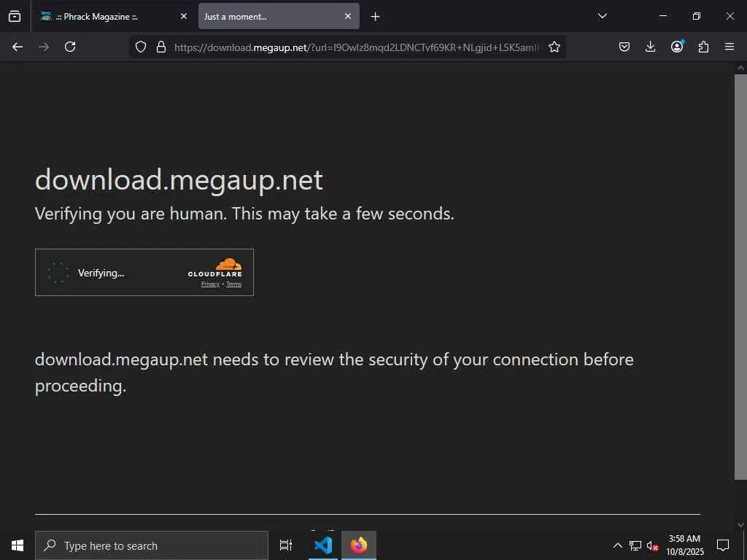
Task: Go back to the previous page
Action: click(18, 47)
